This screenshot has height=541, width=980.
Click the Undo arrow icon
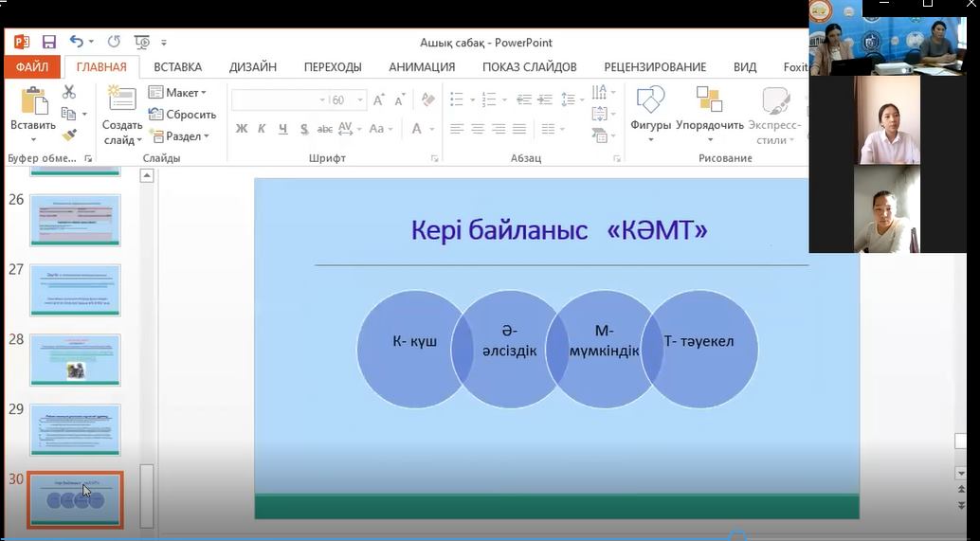pos(76,42)
